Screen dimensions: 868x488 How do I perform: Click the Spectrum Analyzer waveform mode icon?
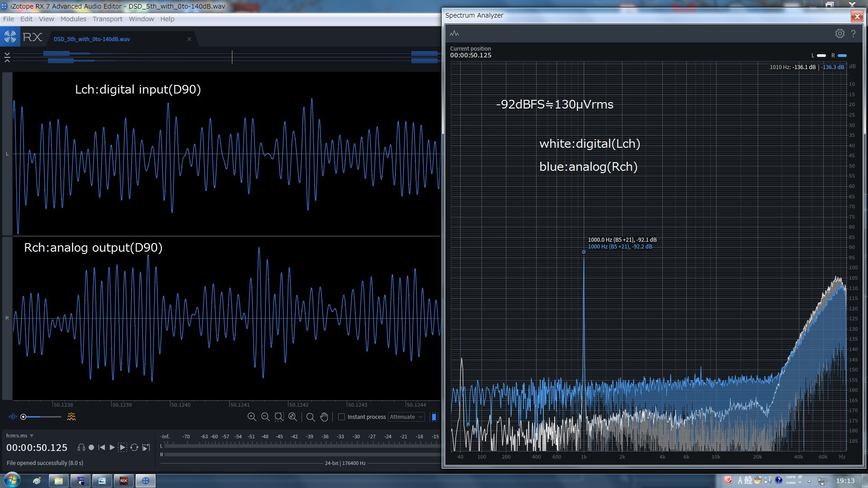(454, 33)
